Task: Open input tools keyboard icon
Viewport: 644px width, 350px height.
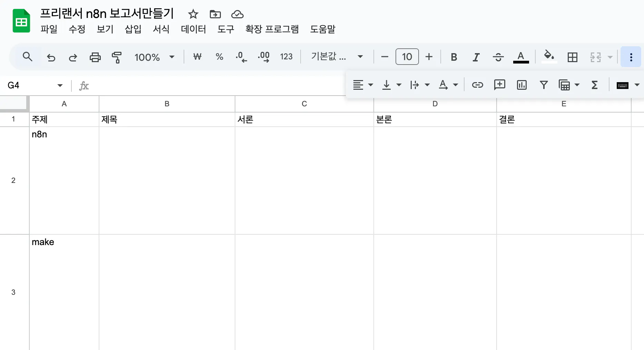Action: point(622,85)
